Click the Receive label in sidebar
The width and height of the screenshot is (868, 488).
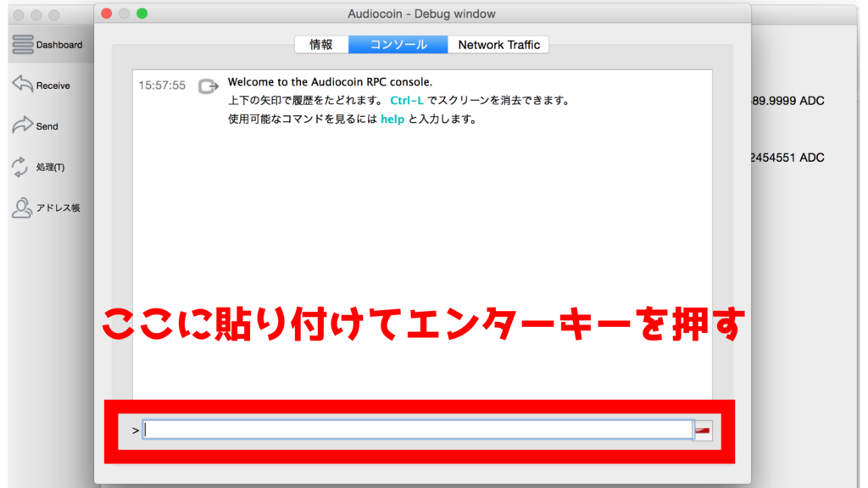coord(53,86)
